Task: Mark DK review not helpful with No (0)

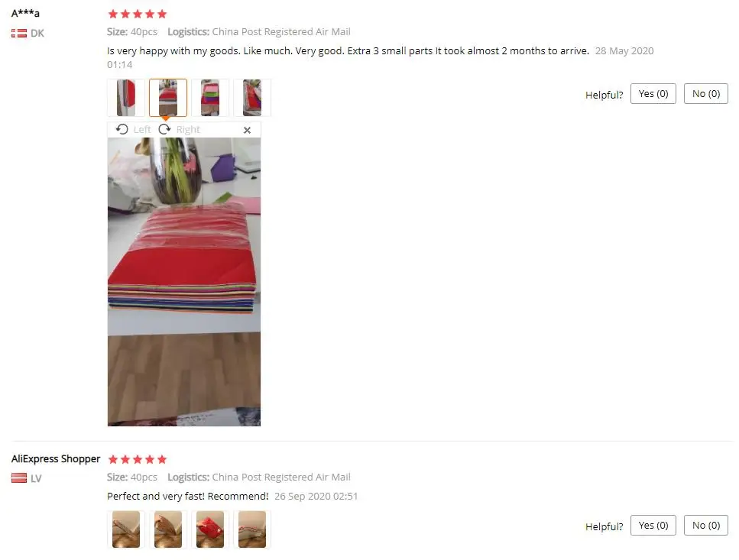Action: click(x=706, y=94)
